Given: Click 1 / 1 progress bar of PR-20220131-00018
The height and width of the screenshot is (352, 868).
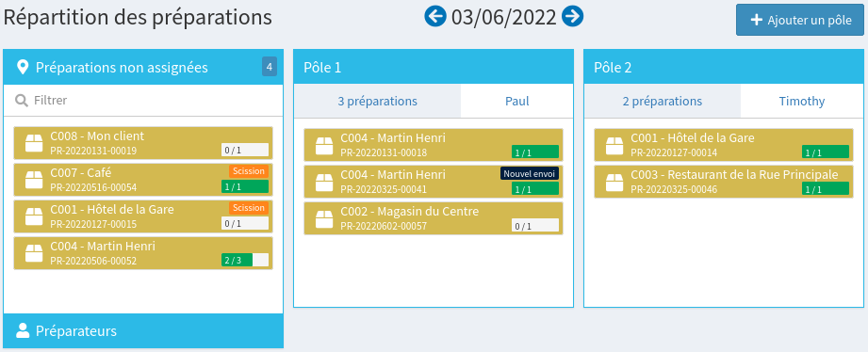Looking at the screenshot, I should 534,152.
